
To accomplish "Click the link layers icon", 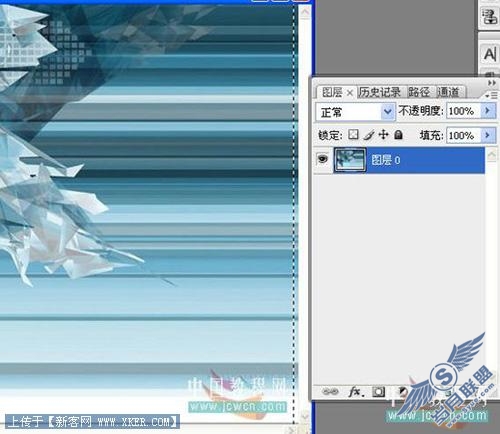I will 330,391.
